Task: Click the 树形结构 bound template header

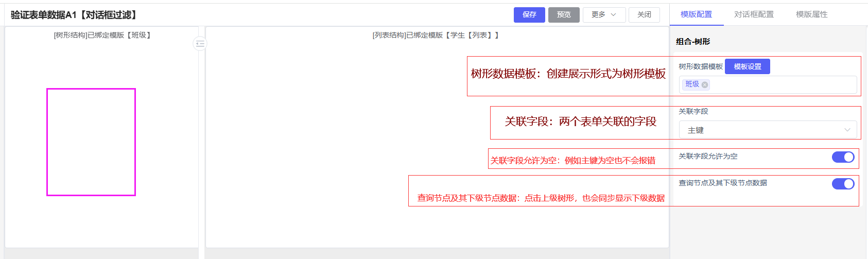Action: [102, 36]
